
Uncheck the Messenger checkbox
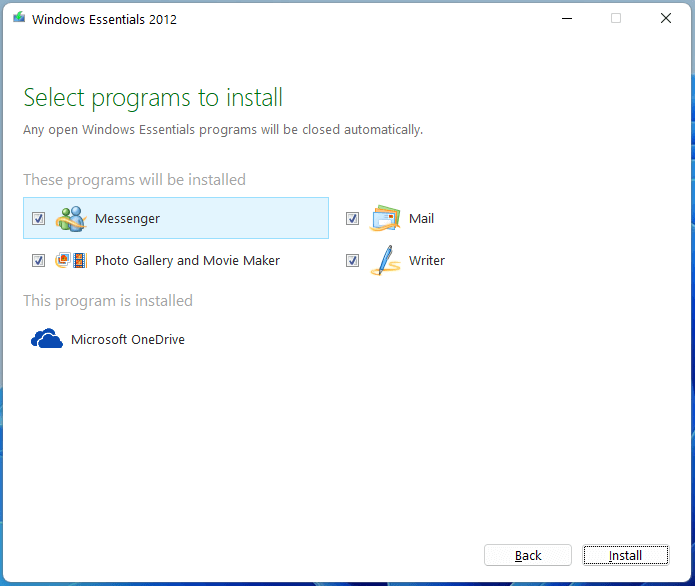pos(39,219)
